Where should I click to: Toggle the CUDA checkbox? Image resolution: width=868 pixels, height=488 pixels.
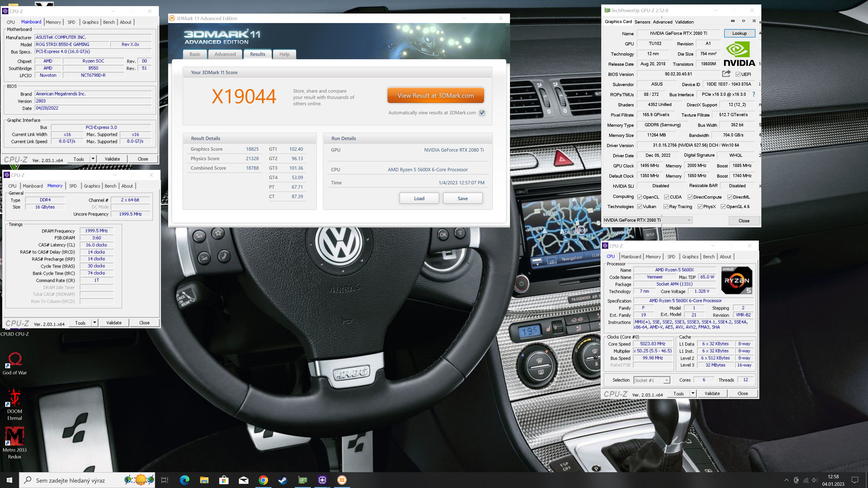pyautogui.click(x=667, y=197)
